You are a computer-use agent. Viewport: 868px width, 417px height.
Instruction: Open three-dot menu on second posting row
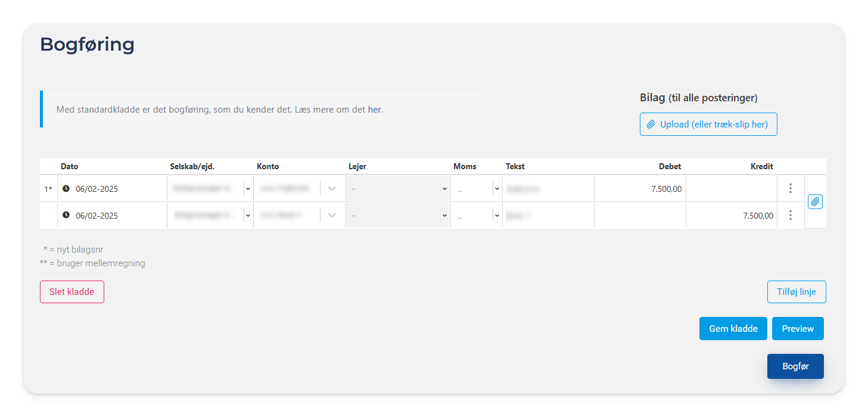790,215
